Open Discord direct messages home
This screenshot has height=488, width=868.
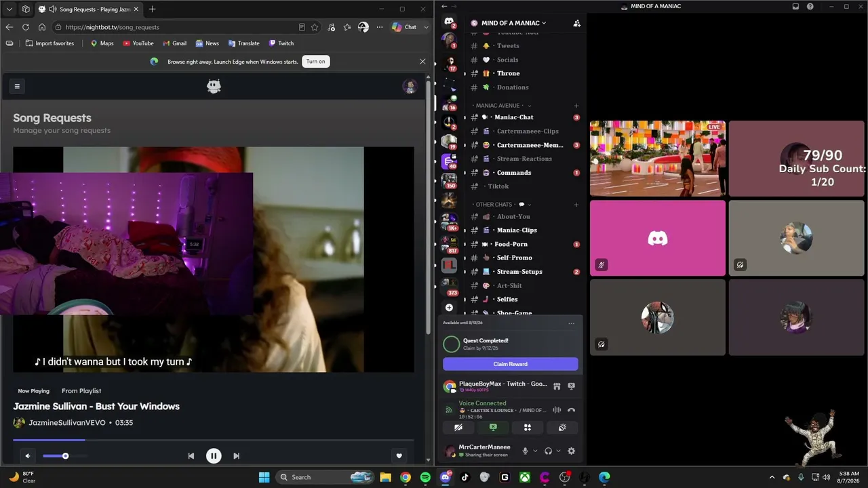pyautogui.click(x=449, y=22)
